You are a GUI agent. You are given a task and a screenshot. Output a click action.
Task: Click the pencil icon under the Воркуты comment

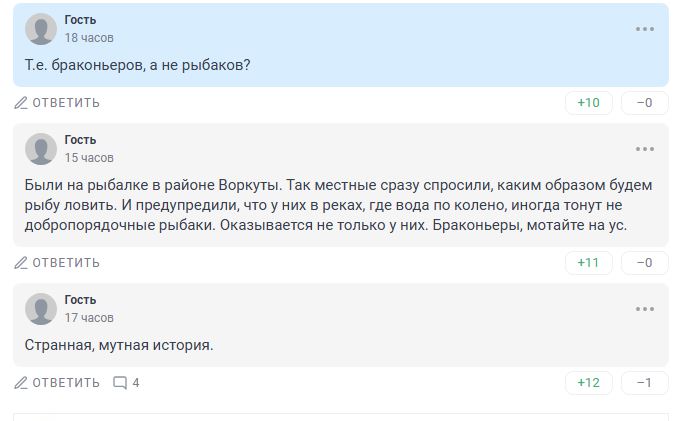coord(22,263)
